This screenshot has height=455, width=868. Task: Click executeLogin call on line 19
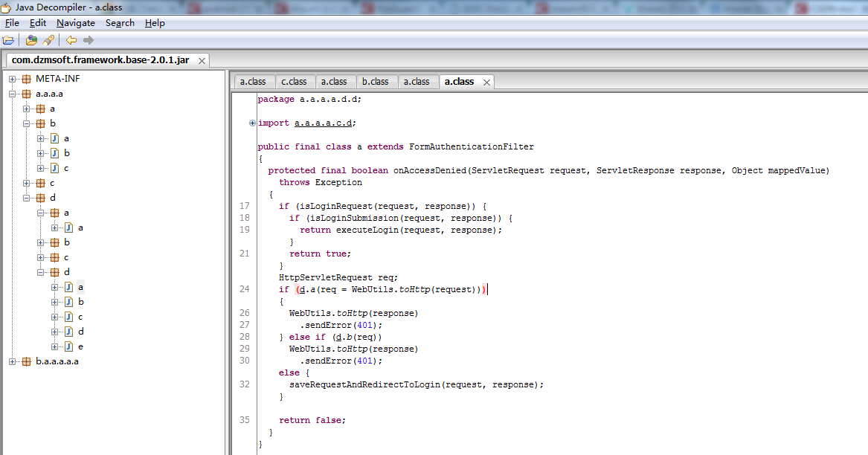(367, 230)
